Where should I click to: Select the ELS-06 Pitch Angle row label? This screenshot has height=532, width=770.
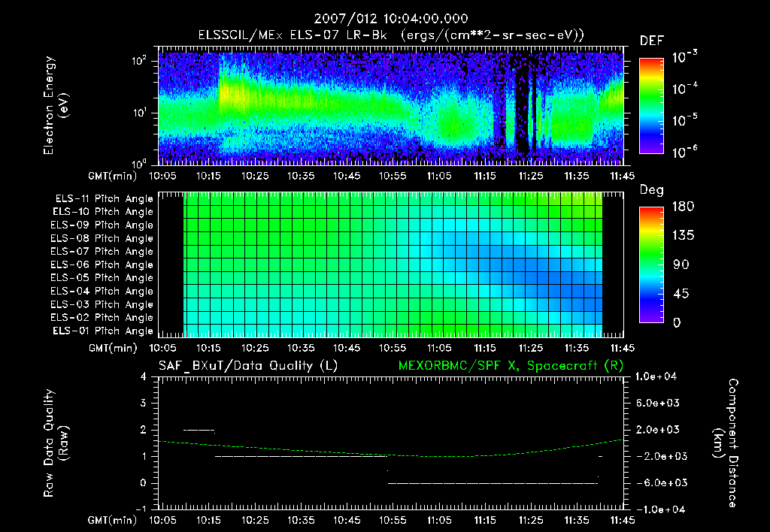(x=102, y=265)
